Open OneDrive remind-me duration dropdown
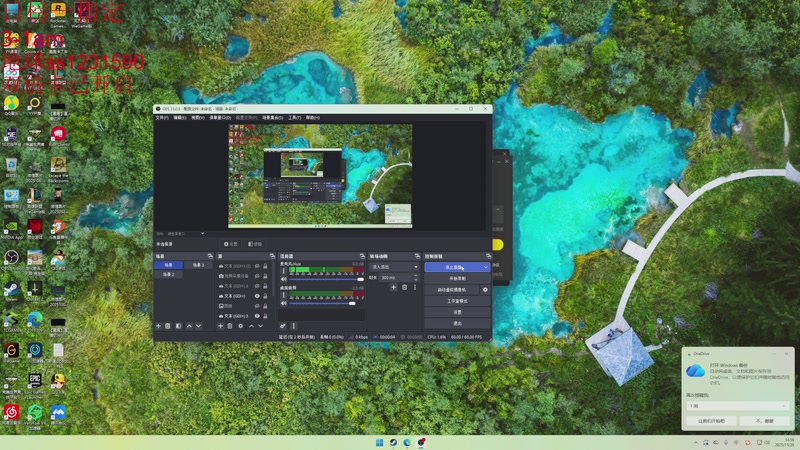Screen dimensions: 800x450 737,406
